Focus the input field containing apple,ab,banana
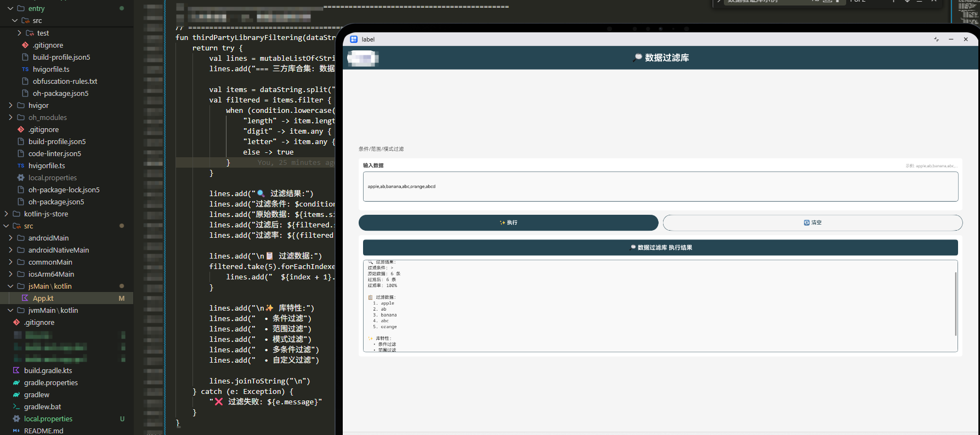The image size is (980, 435). (x=660, y=186)
